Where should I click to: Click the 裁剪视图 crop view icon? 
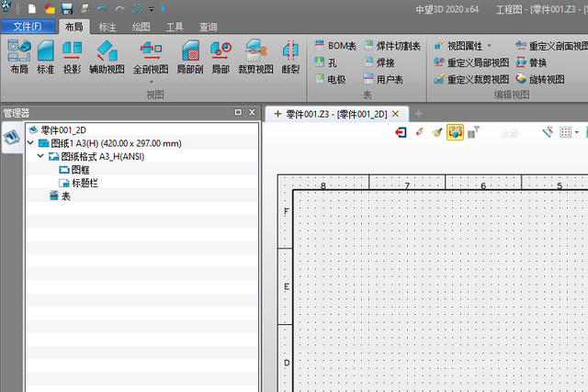click(255, 56)
